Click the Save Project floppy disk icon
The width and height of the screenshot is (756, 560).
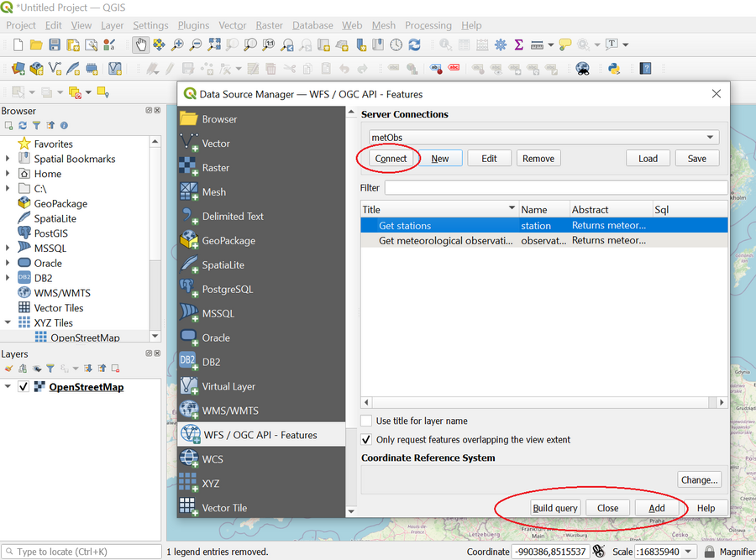[55, 44]
